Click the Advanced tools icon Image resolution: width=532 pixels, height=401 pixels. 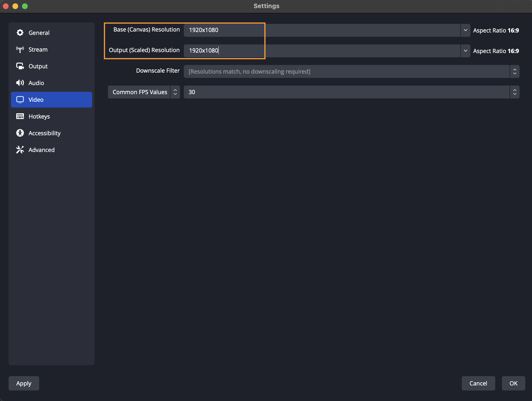click(x=20, y=150)
